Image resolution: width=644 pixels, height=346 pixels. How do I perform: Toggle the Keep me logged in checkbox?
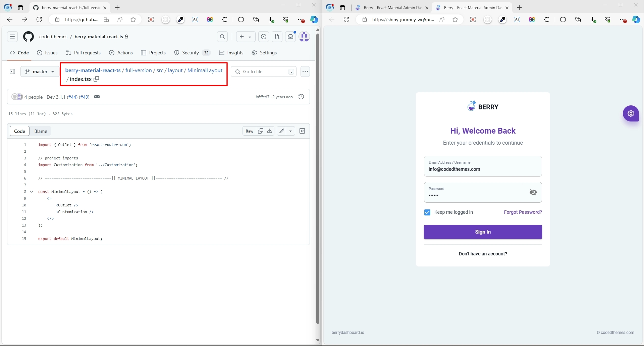click(427, 212)
